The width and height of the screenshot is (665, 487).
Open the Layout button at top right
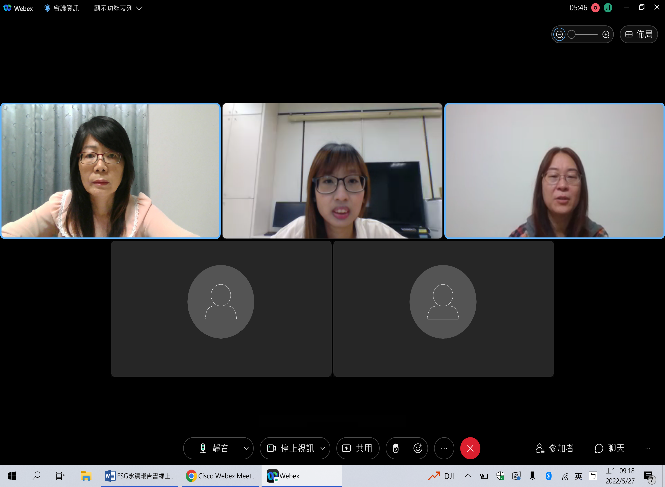[x=640, y=34]
